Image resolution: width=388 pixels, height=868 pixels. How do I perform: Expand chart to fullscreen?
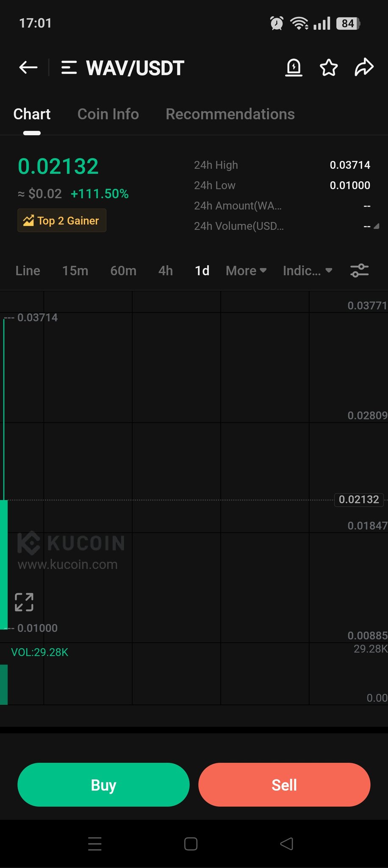click(24, 602)
